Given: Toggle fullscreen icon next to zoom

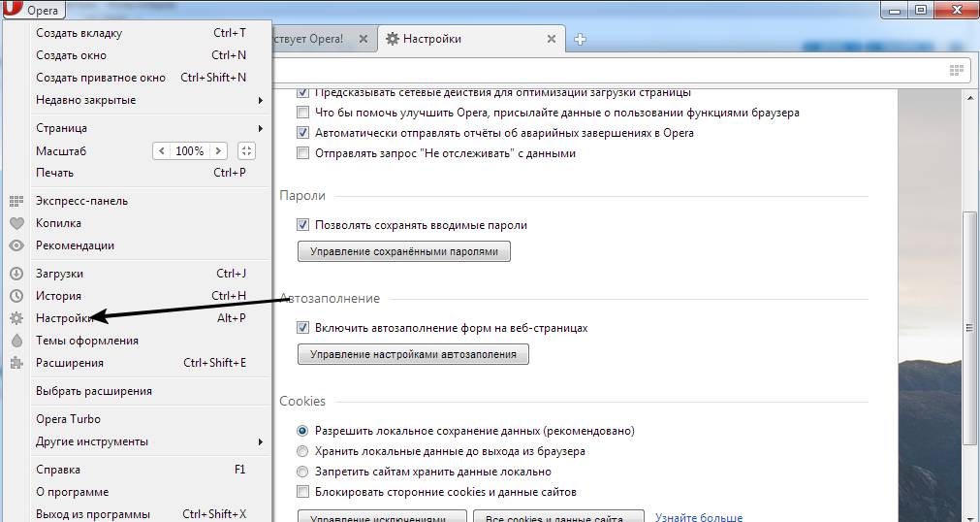Looking at the screenshot, I should pos(246,151).
